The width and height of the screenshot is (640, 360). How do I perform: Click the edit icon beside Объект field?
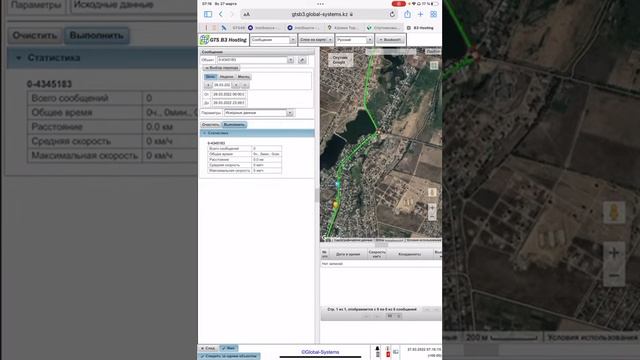click(302, 60)
